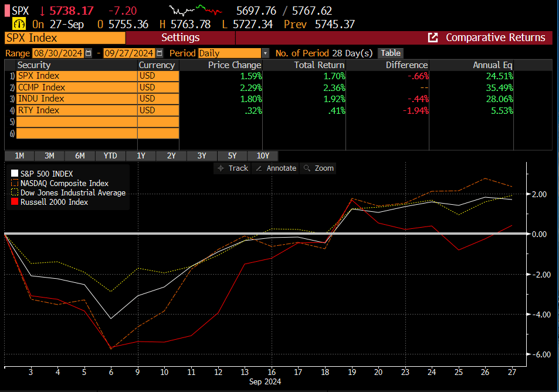Image resolution: width=559 pixels, height=392 pixels.
Task: Click the Period field showing Daily
Action: coord(229,53)
